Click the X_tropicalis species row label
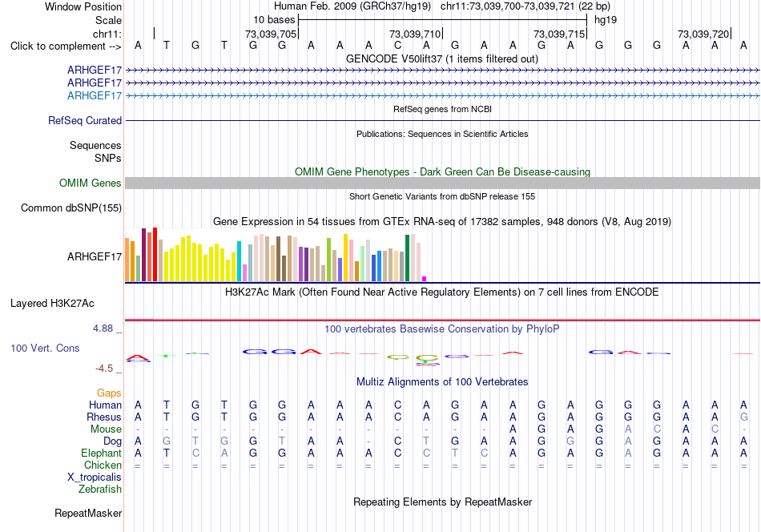The width and height of the screenshot is (761, 532). coord(95,478)
